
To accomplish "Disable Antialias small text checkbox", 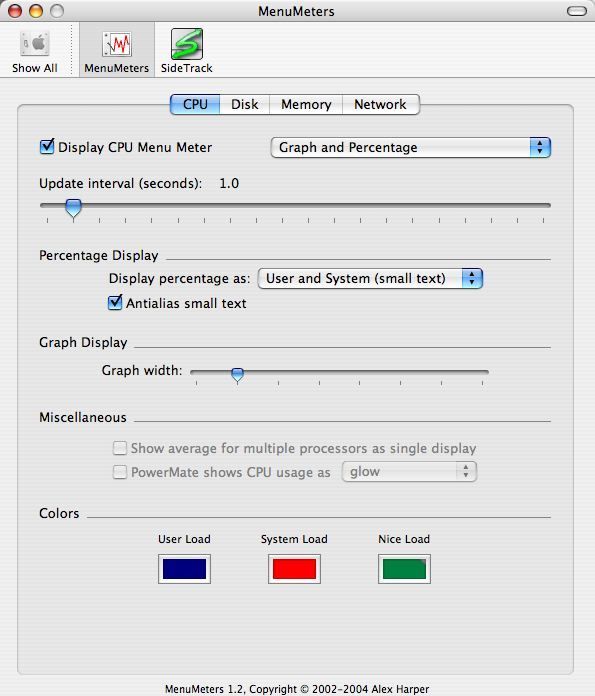I will point(115,303).
